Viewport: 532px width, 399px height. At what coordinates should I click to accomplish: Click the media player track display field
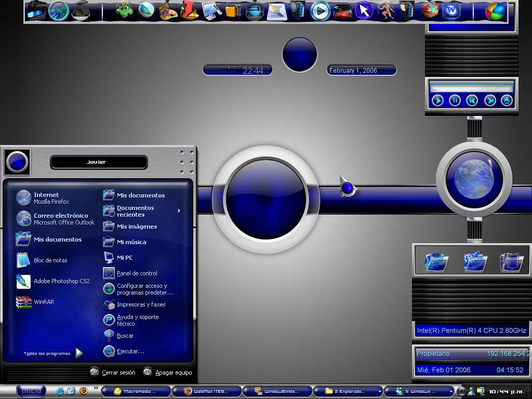coord(471,87)
